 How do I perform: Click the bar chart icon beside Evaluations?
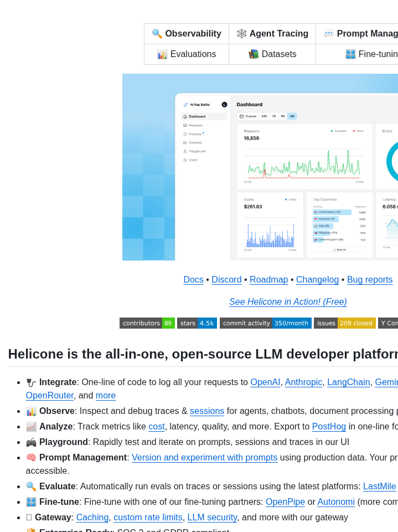(x=162, y=54)
